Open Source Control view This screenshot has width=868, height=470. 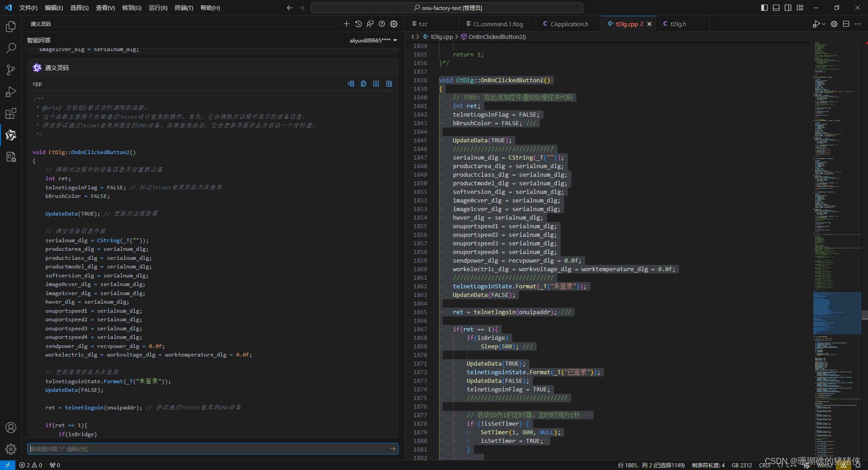(11, 70)
